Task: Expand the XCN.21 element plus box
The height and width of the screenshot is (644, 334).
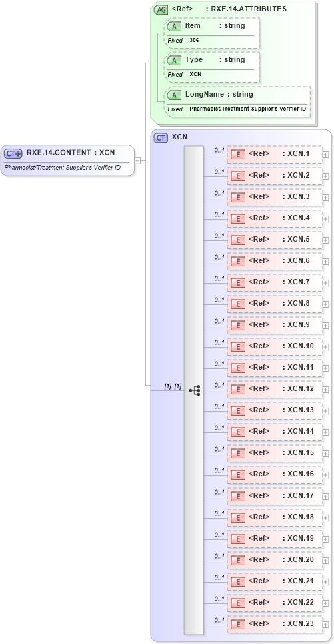Action: point(325,582)
